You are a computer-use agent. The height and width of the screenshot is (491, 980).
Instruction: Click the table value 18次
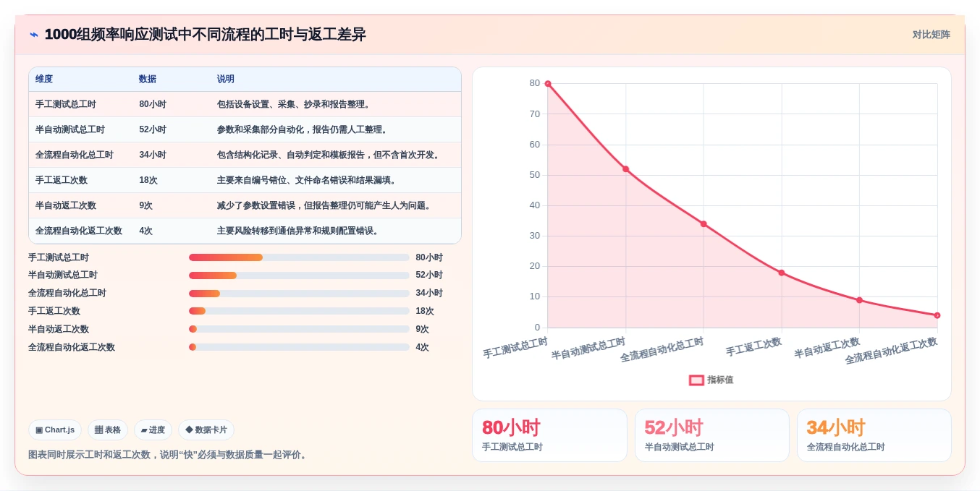coord(148,180)
